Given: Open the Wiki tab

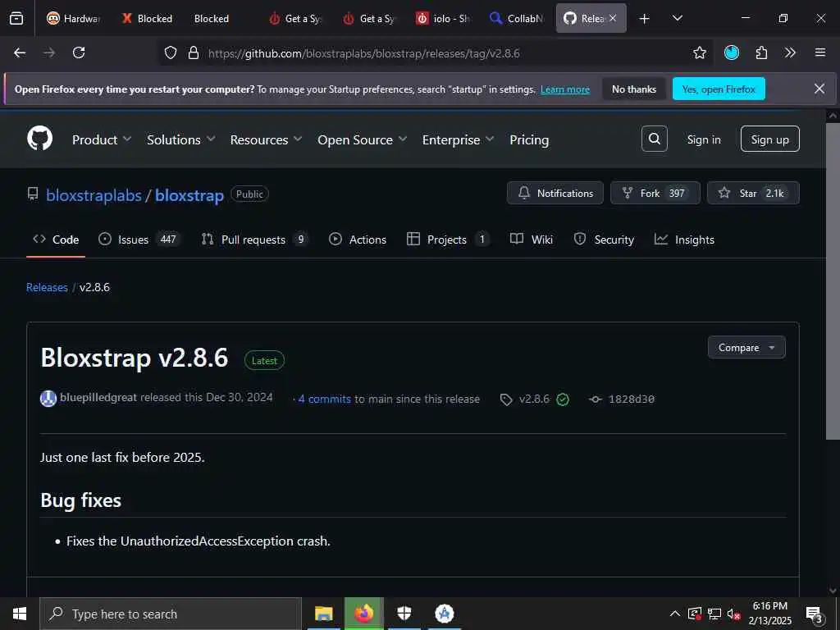Looking at the screenshot, I should 532,240.
